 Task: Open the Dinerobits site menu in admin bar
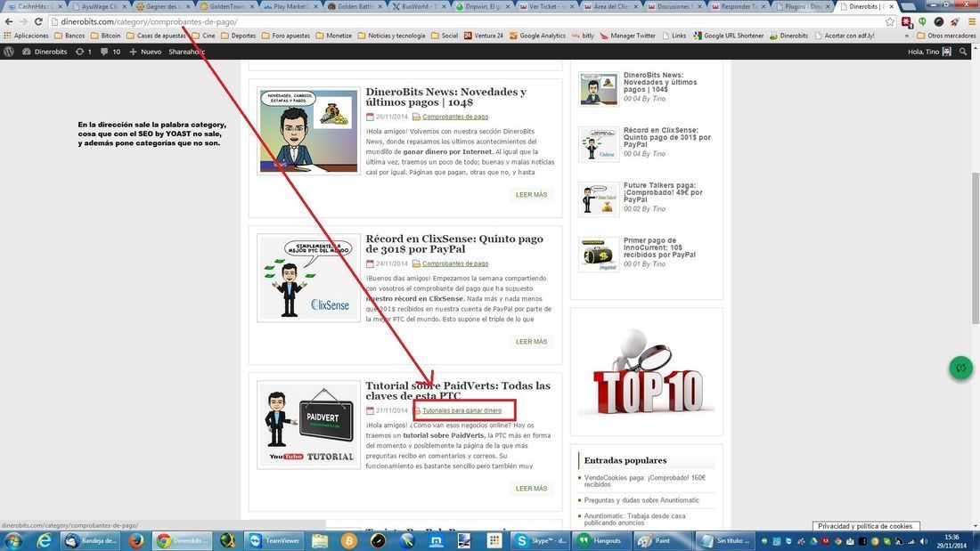[45, 52]
